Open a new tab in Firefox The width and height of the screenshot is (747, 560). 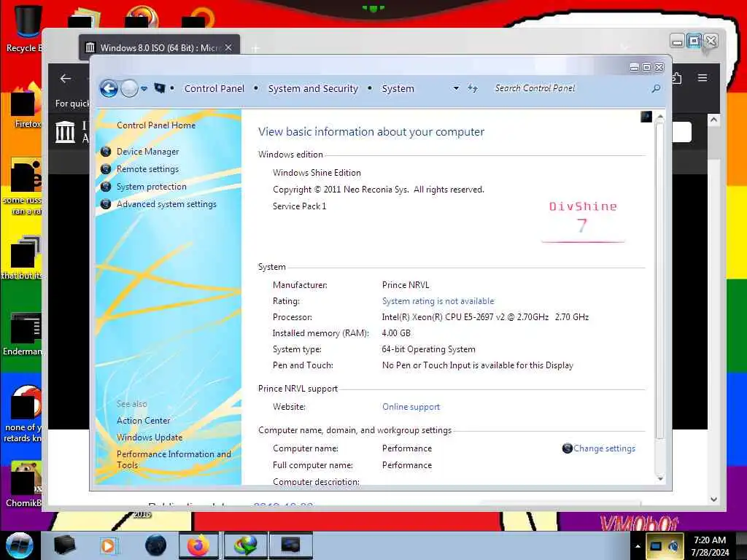[255, 48]
